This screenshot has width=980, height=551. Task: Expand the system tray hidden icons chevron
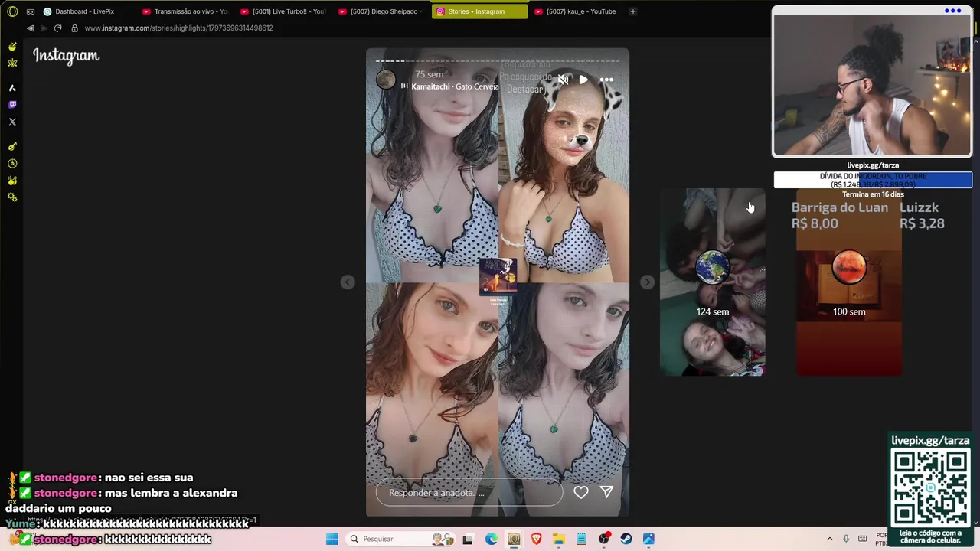click(x=829, y=539)
